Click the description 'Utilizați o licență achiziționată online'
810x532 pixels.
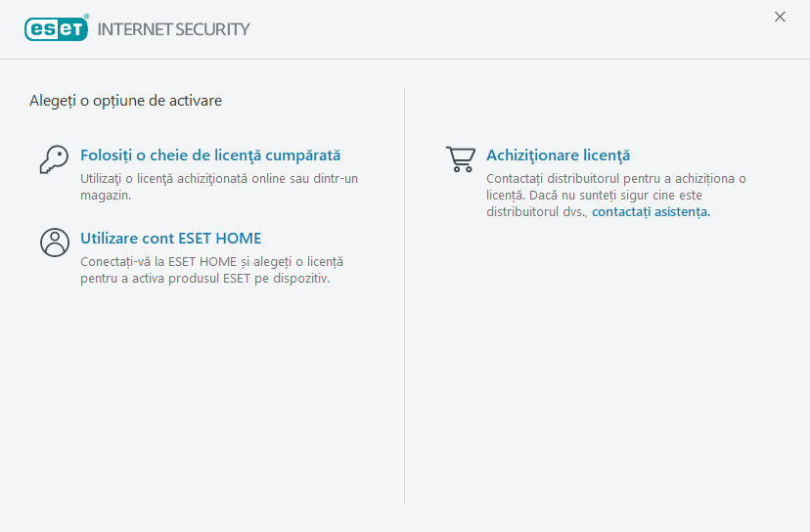pos(219,179)
